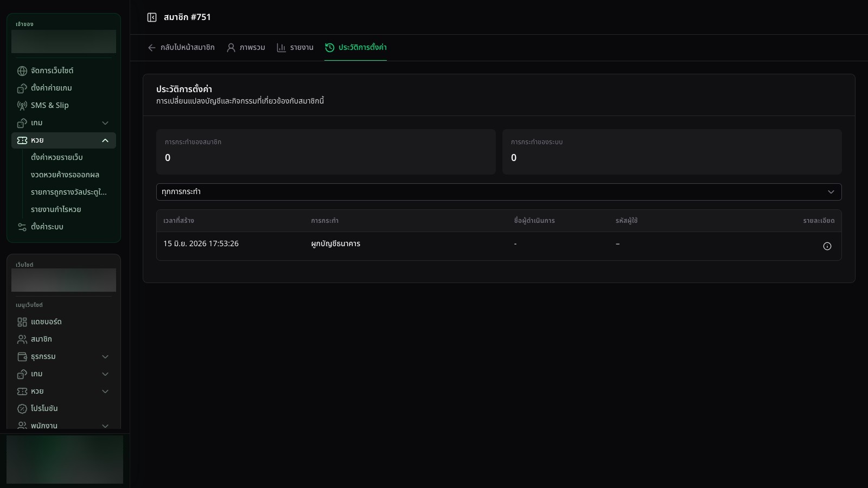Click the แดชบอร์ด grid icon
The width and height of the screenshot is (868, 488).
pos(22,322)
